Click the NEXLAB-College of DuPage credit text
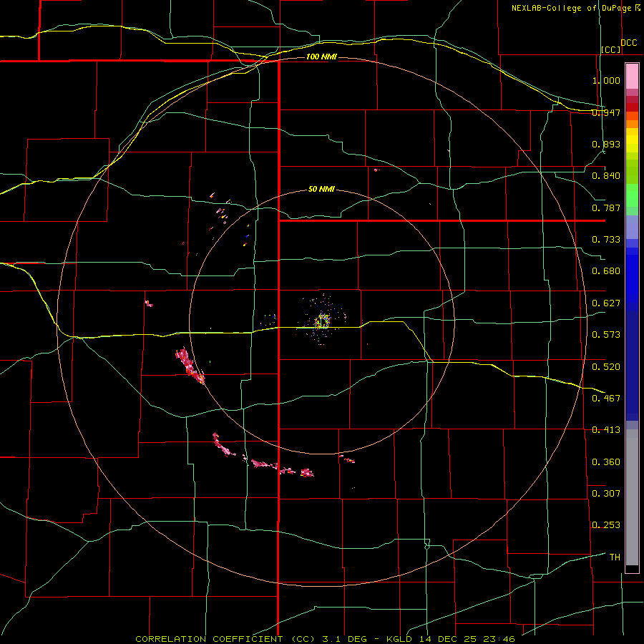644x644 pixels. pyautogui.click(x=575, y=8)
